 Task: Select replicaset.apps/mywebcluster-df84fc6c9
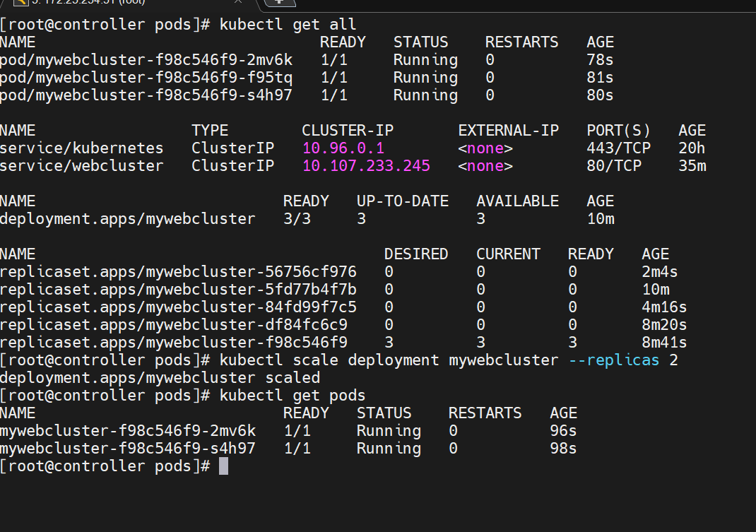pos(174,325)
